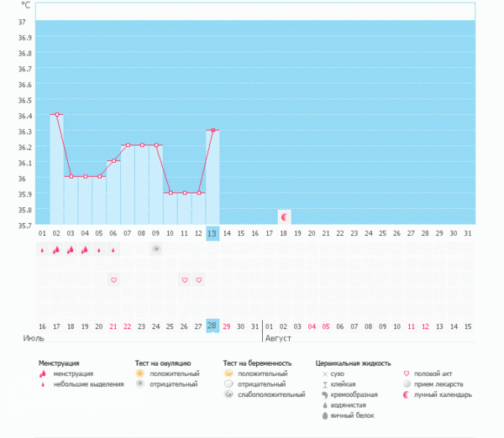
Task: Click the moon calendar icon on day 18
Action: pos(284,216)
